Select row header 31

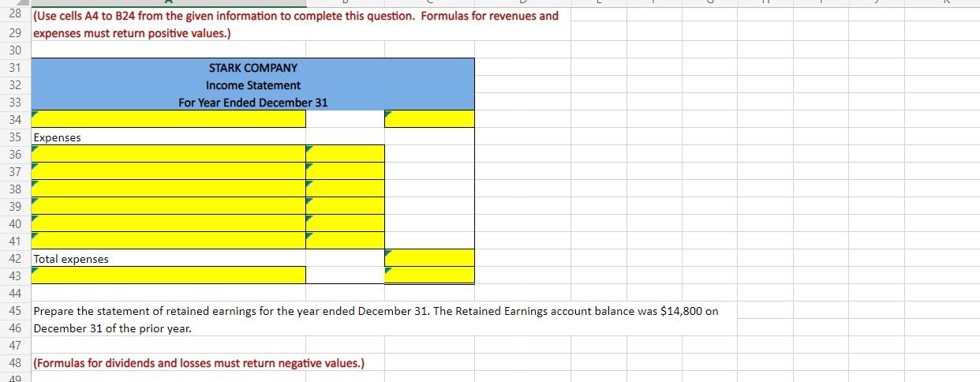pyautogui.click(x=15, y=67)
